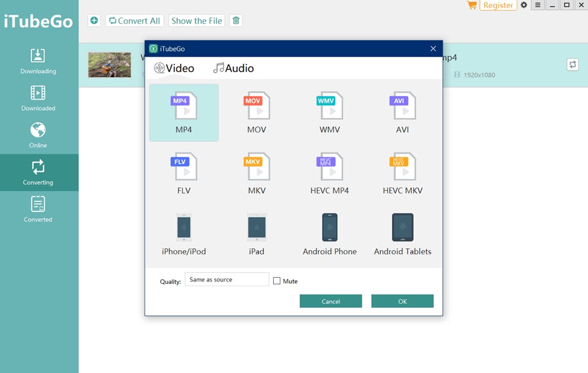Close the iTubeGo format dialog
This screenshot has height=373, width=588.
pyautogui.click(x=433, y=49)
